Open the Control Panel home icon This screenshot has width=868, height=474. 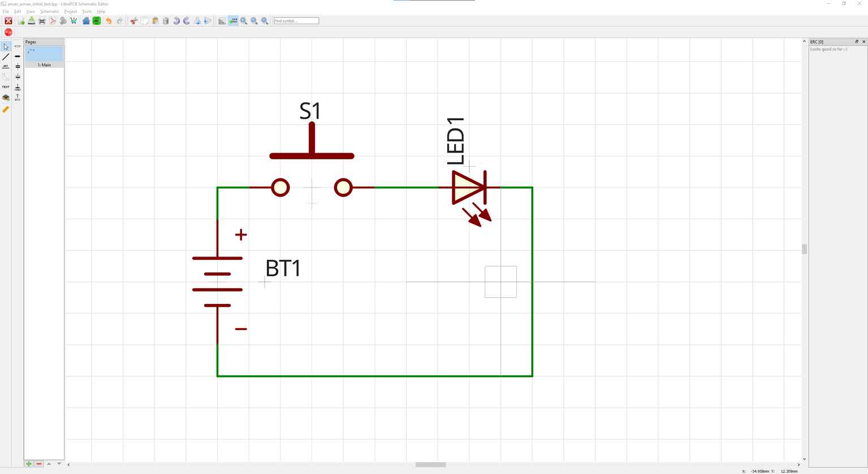pyautogui.click(x=86, y=21)
